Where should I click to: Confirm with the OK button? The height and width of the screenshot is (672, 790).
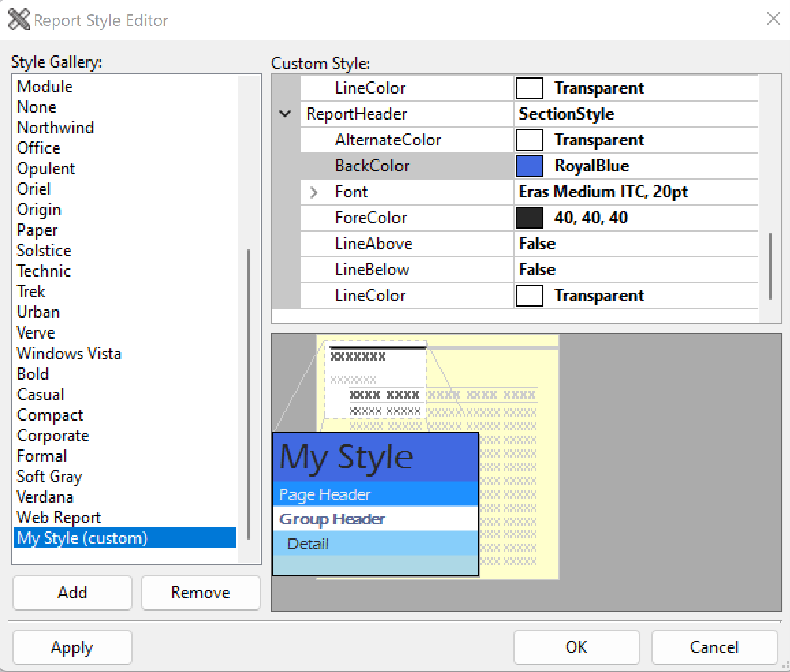click(x=576, y=647)
